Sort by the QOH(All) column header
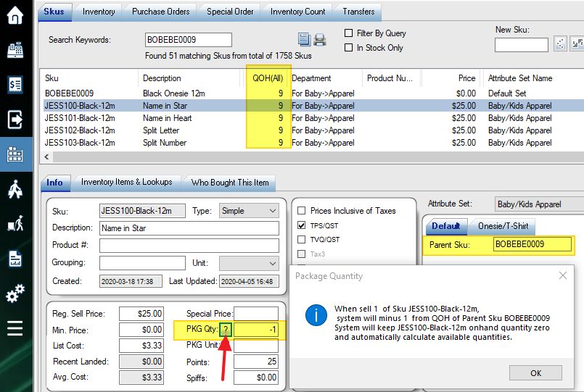584x392 pixels. (268, 78)
